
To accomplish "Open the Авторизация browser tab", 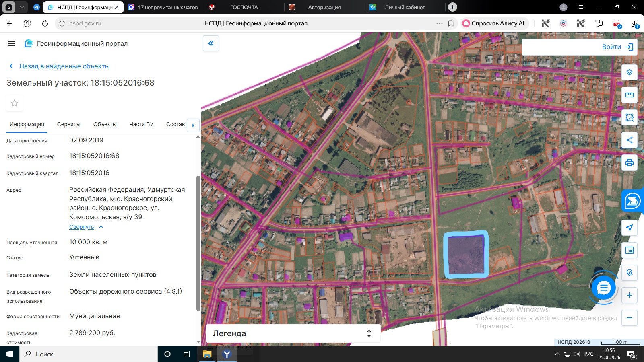I will 324,7.
